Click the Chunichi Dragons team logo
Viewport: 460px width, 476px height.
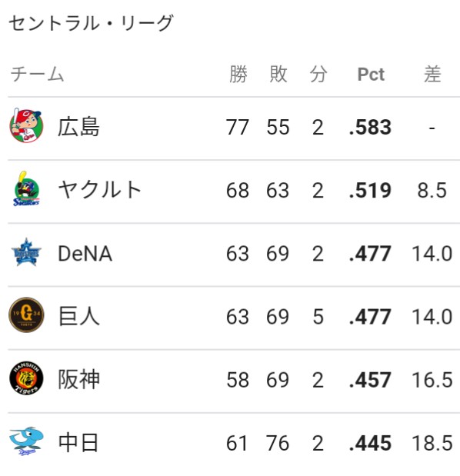tap(26, 441)
